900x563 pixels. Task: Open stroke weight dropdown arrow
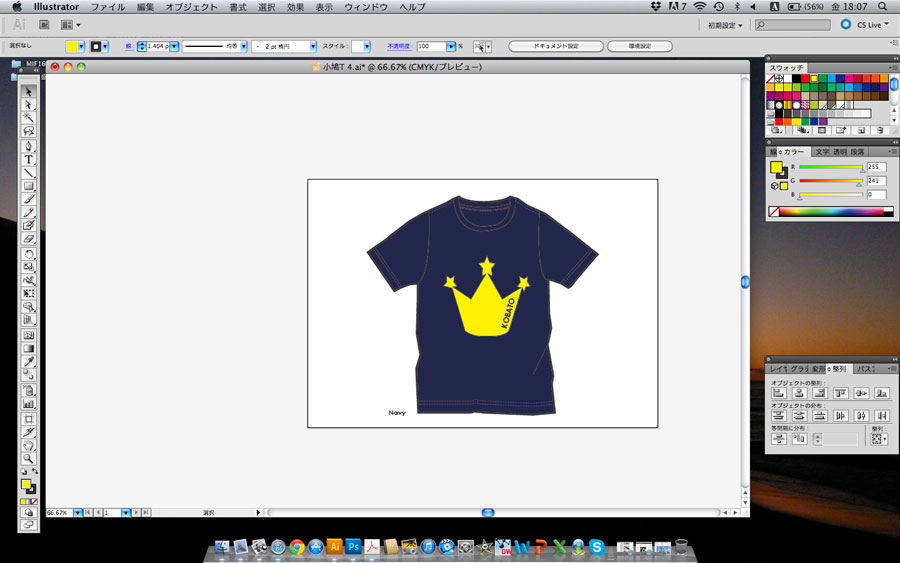(x=174, y=46)
